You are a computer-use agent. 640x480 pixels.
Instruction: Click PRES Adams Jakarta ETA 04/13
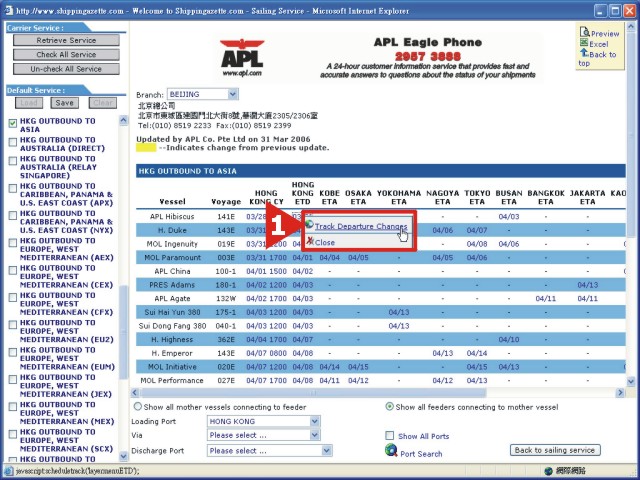click(x=587, y=285)
